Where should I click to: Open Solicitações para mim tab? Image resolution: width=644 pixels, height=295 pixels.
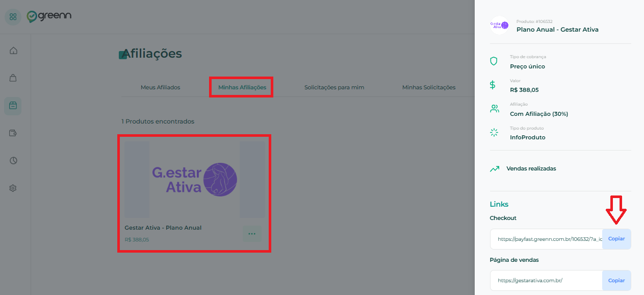tap(334, 87)
